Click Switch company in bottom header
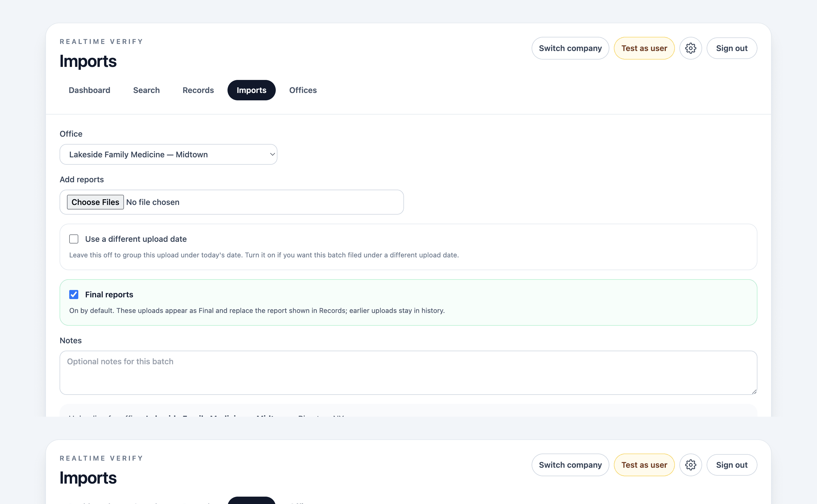This screenshot has height=504, width=817. tap(570, 465)
